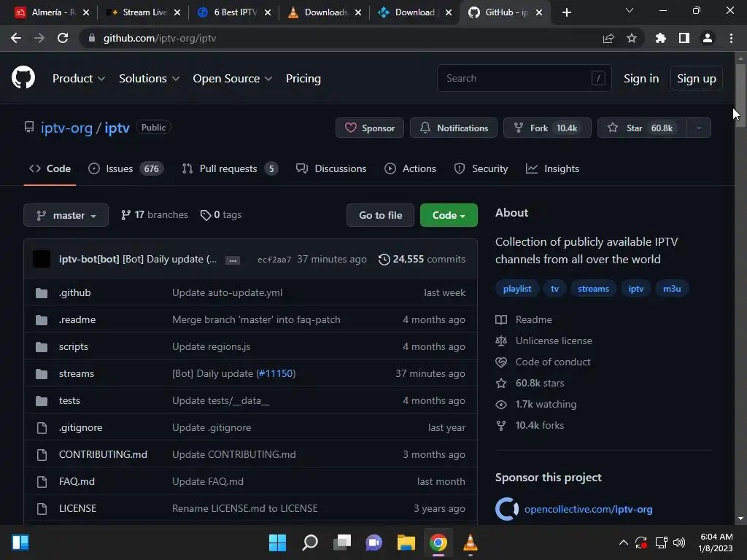The width and height of the screenshot is (747, 560).
Task: Switch to the Stream Live browser tab
Action: point(142,12)
